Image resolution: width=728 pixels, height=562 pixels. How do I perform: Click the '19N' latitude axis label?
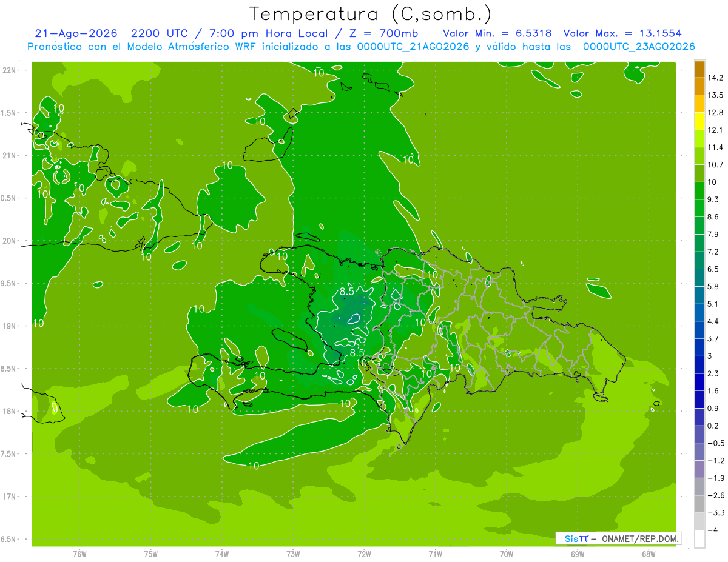8,326
